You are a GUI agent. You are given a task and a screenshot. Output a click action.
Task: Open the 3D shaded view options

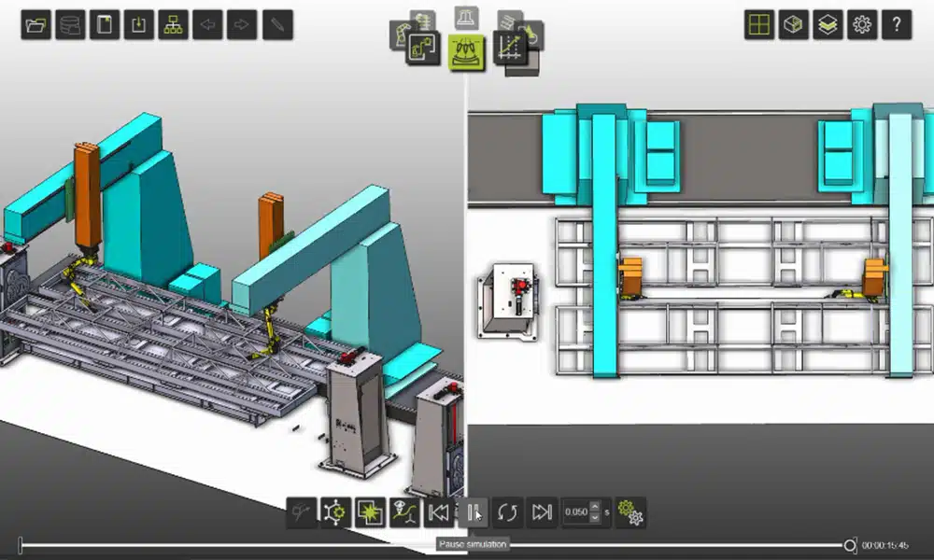(795, 25)
